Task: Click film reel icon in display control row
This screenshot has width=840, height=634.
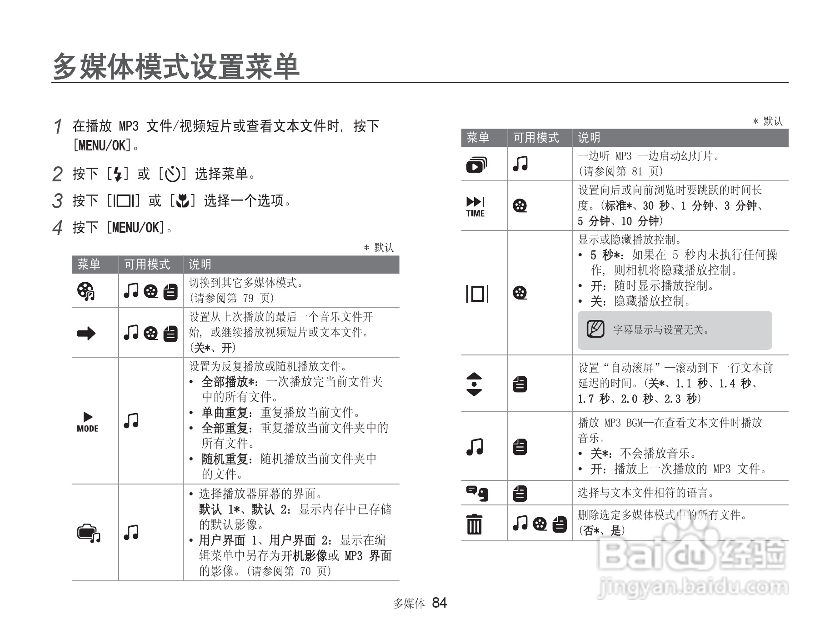Action: (520, 293)
